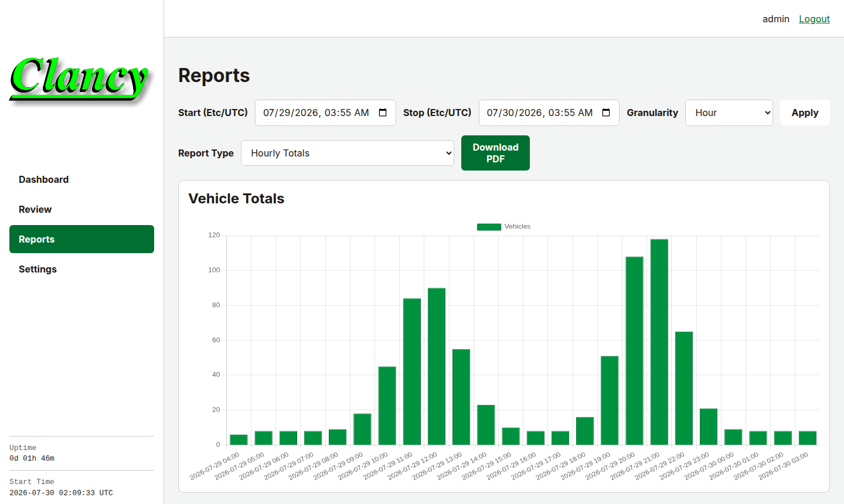Click the x-axis label '2026-07-29 04:00'

point(215,466)
